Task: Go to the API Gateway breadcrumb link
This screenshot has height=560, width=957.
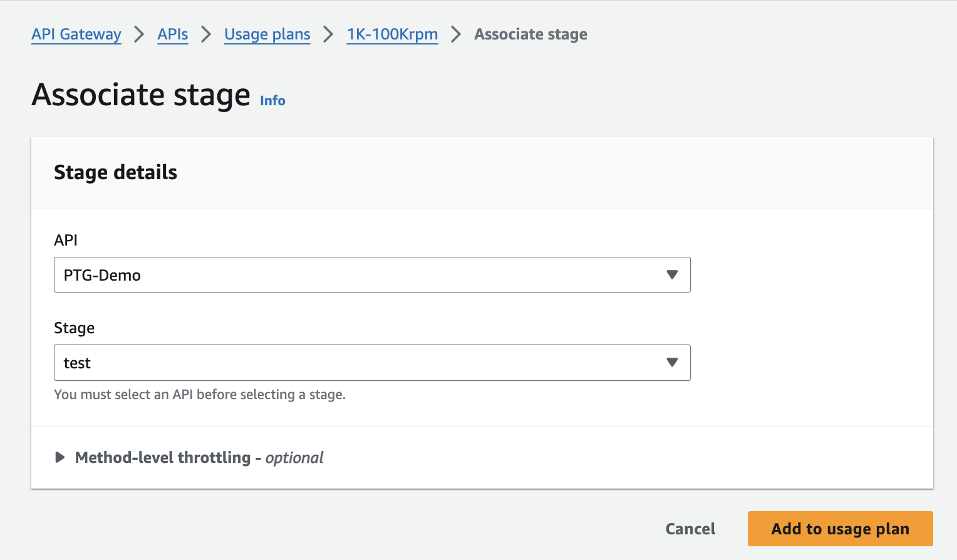Action: click(x=76, y=34)
